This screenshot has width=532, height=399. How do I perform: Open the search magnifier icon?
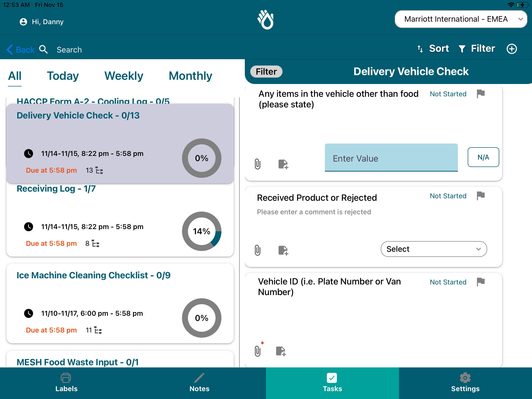coord(44,50)
